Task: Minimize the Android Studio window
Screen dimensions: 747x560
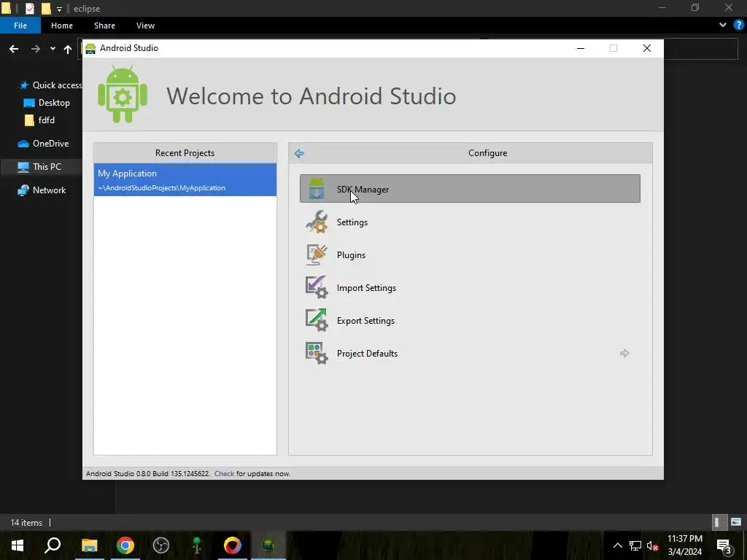Action: click(x=581, y=48)
